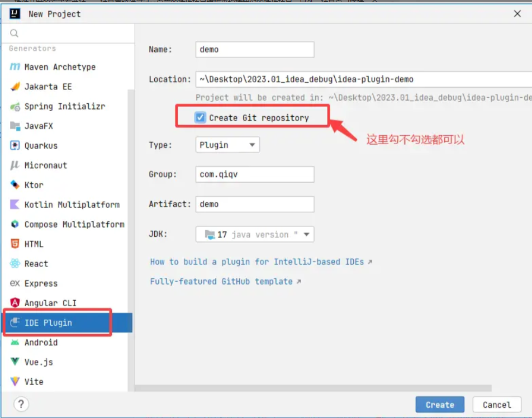
Task: Click the Quarkus generator icon
Action: 15,145
